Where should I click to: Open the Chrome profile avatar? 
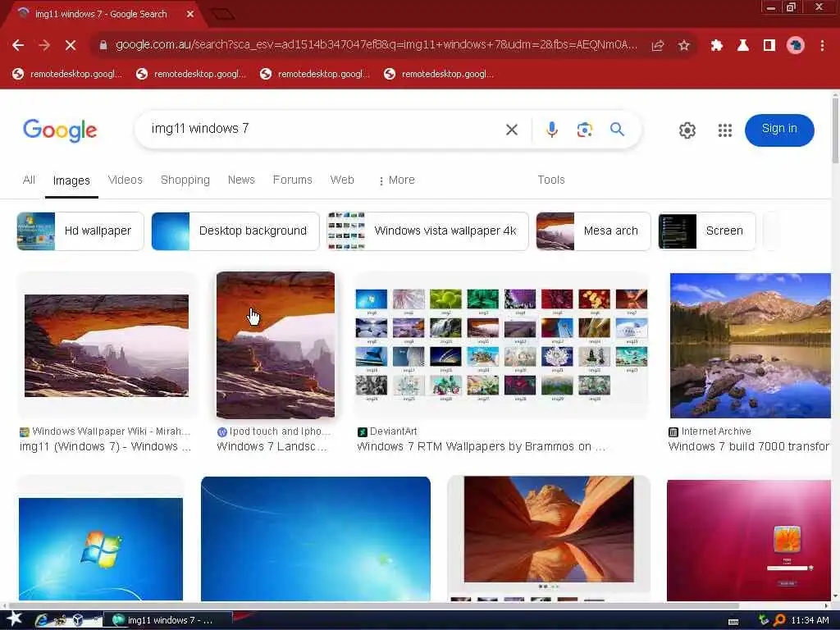[x=796, y=46]
